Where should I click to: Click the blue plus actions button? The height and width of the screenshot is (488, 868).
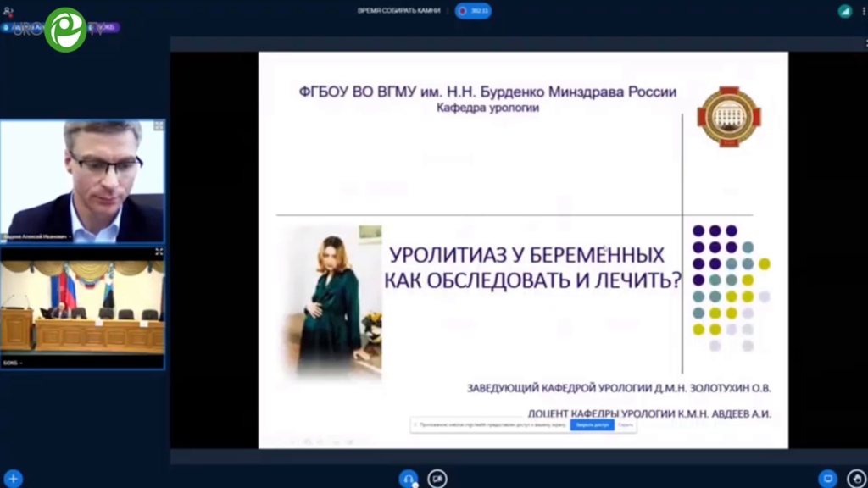click(13, 479)
